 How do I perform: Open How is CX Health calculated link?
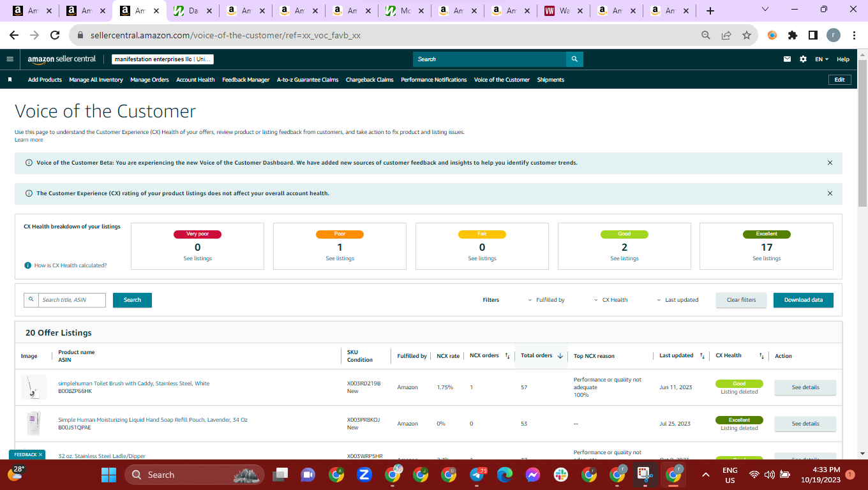[x=70, y=265]
